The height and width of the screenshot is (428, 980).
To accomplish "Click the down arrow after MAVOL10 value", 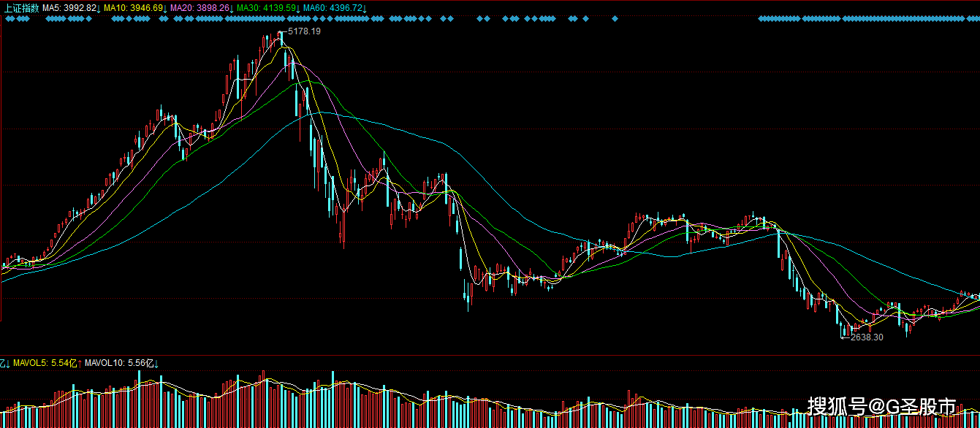I will click(x=156, y=364).
